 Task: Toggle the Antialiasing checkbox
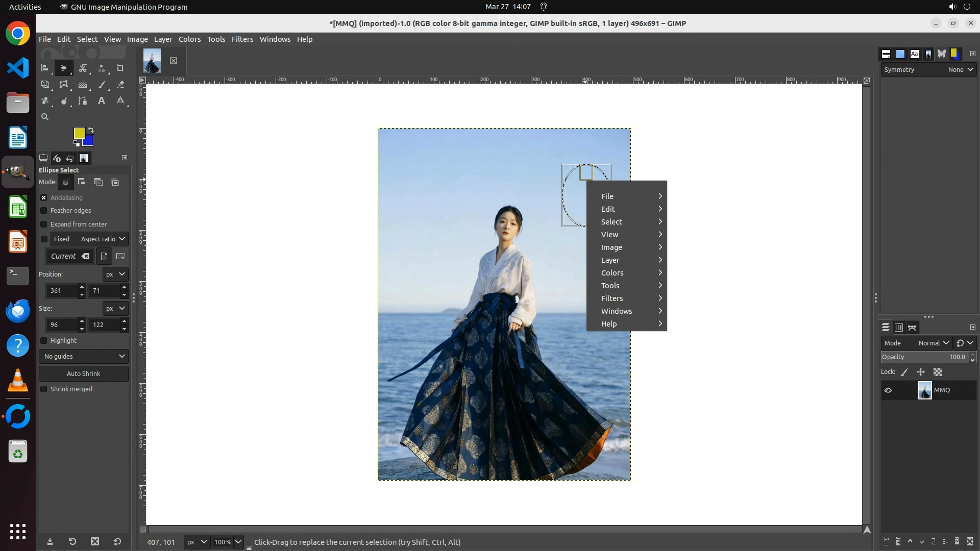point(44,198)
